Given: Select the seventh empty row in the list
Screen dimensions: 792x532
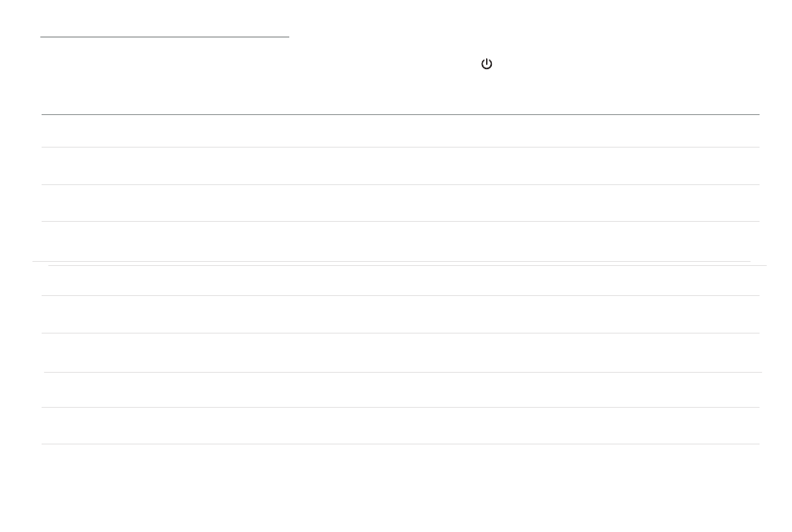Looking at the screenshot, I should [400, 353].
